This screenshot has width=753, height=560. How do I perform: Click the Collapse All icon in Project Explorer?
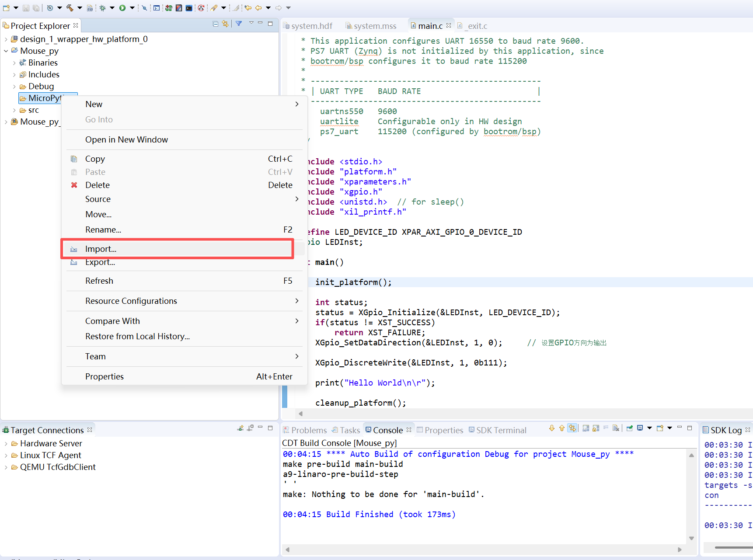[216, 24]
